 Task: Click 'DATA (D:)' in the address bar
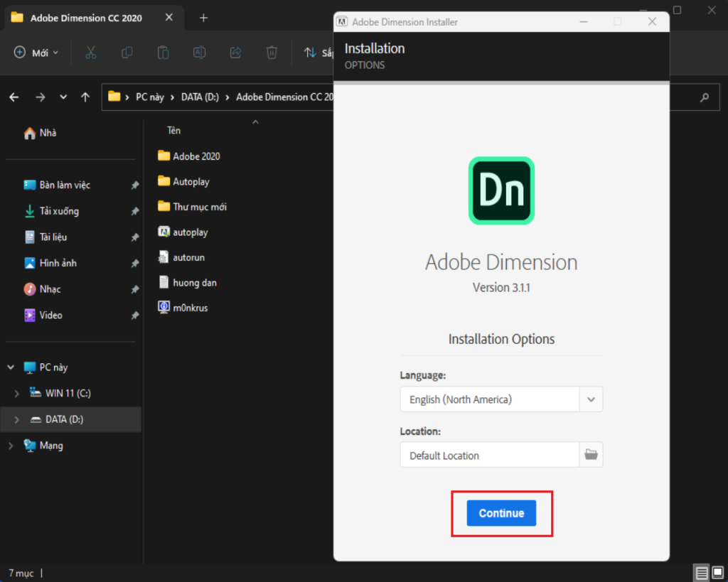[x=200, y=97]
